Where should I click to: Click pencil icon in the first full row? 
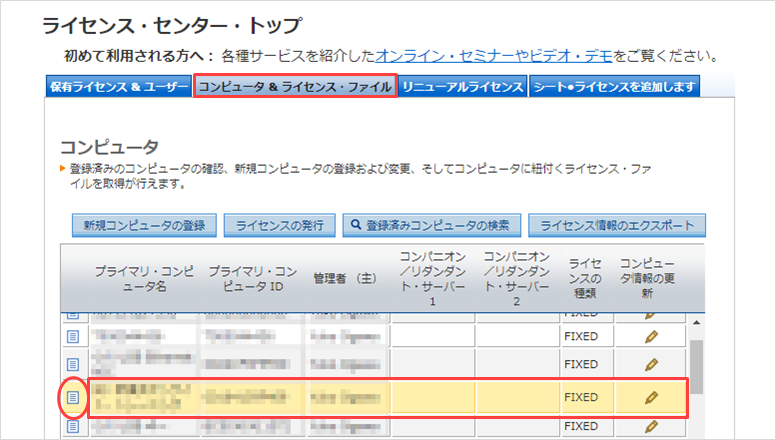pos(651,337)
